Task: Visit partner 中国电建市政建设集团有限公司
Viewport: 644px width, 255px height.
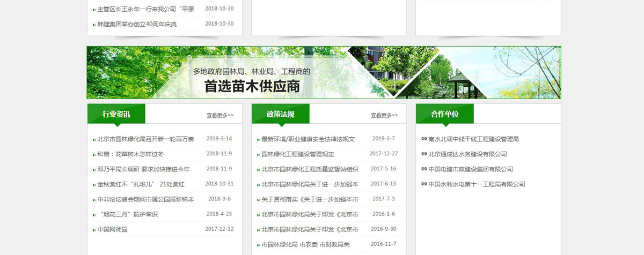Action: click(x=471, y=169)
